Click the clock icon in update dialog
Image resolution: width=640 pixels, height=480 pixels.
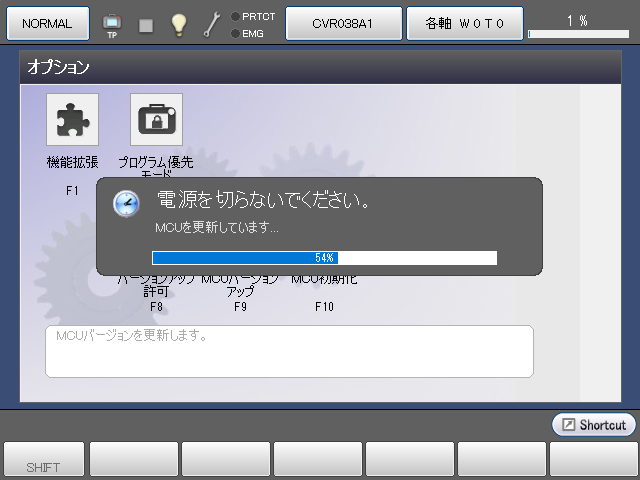tap(126, 203)
